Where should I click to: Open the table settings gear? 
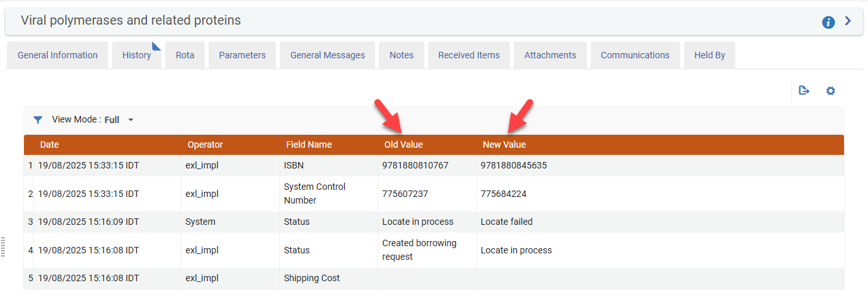tap(830, 91)
